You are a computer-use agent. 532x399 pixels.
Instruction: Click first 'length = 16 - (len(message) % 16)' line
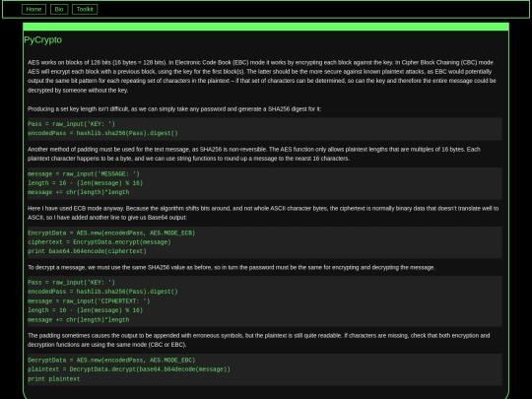tap(85, 183)
